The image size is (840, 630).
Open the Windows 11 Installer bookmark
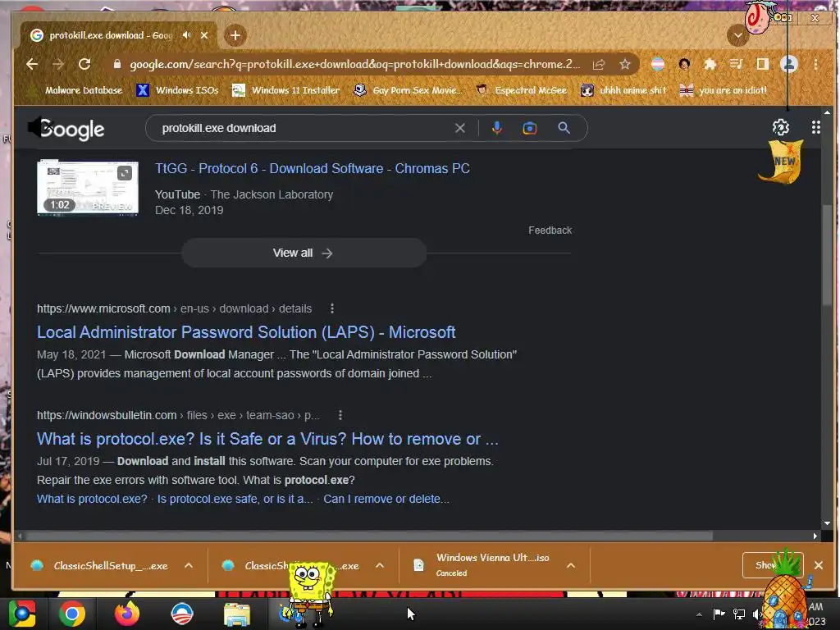click(286, 90)
